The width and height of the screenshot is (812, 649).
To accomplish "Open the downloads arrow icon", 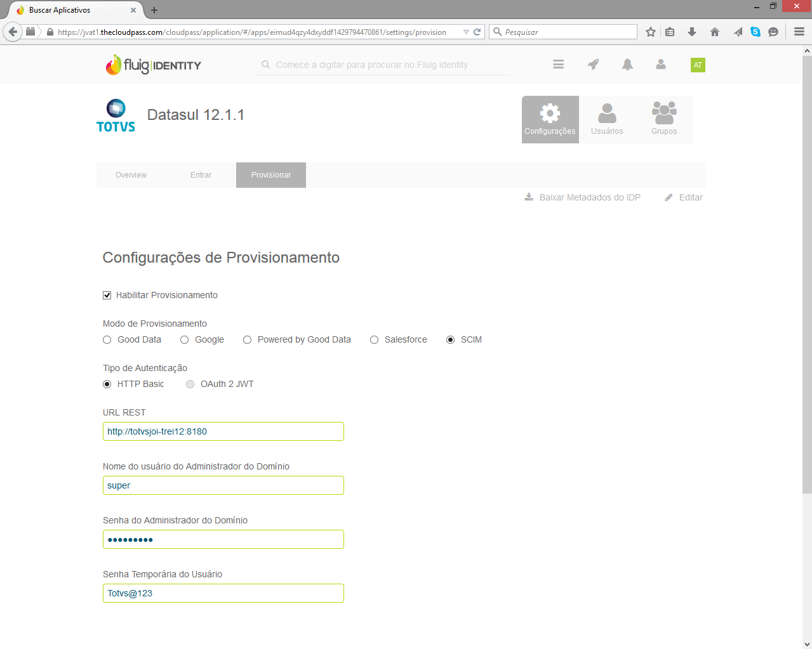I will (692, 32).
